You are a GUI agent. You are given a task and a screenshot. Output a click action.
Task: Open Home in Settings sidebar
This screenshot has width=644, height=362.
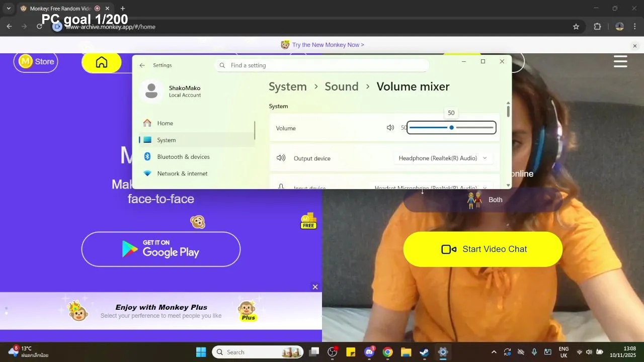(196, 123)
